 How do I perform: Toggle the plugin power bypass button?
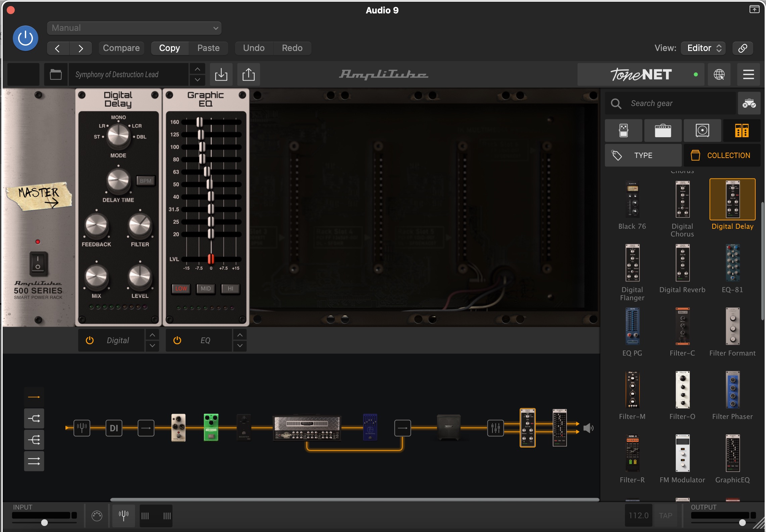(25, 38)
